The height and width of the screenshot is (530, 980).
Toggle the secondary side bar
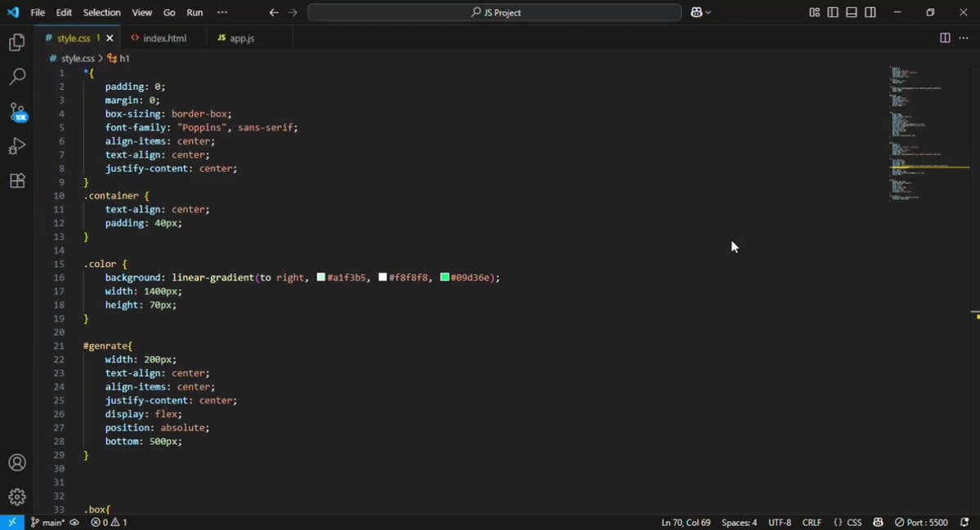870,12
